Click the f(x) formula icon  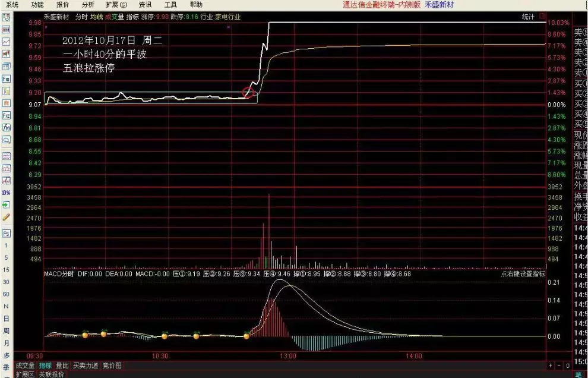tap(7, 128)
